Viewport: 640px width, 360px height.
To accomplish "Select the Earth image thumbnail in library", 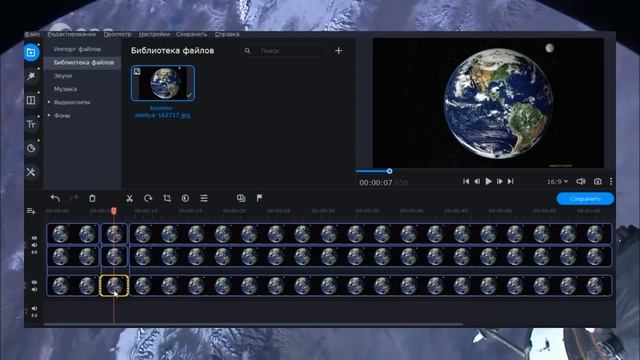I will [163, 83].
